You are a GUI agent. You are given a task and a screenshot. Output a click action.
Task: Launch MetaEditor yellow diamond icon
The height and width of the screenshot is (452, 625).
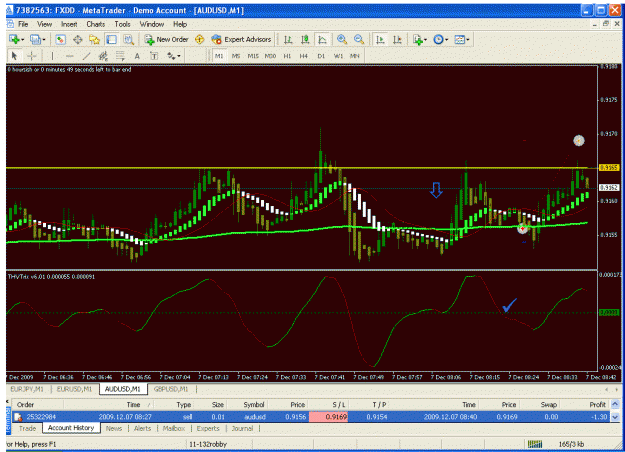click(x=199, y=39)
